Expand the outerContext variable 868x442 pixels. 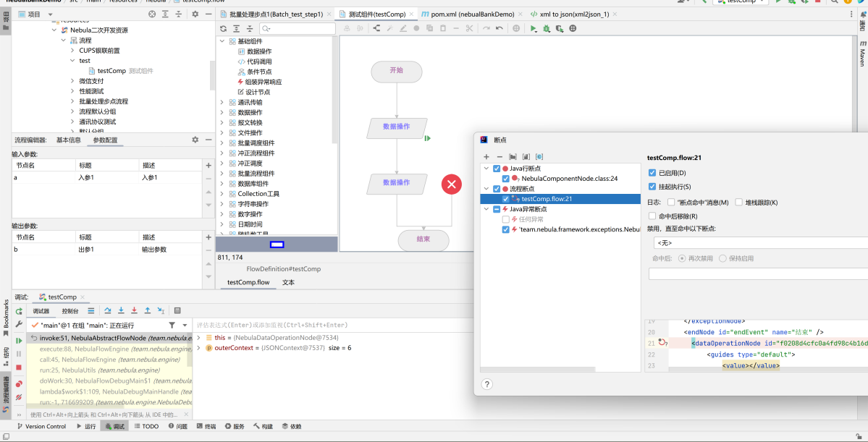tap(199, 348)
